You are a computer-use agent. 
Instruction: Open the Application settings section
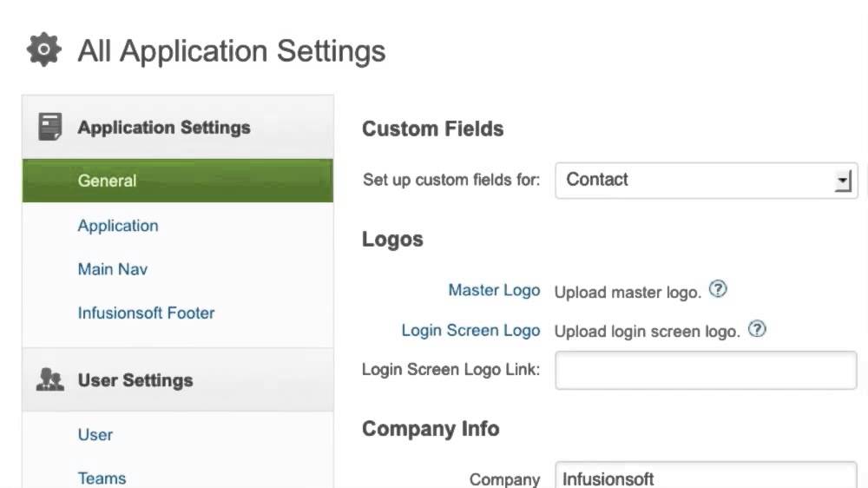coord(118,226)
